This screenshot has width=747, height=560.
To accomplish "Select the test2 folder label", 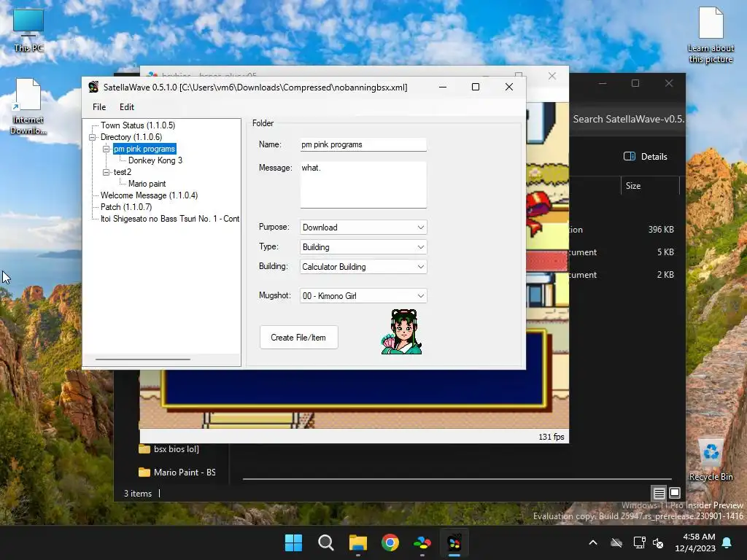I will 123,172.
